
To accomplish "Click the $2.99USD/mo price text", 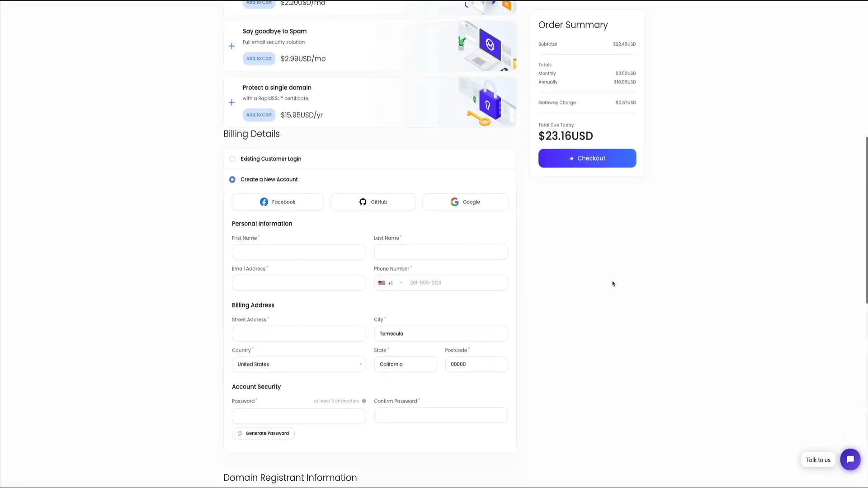I will [303, 59].
